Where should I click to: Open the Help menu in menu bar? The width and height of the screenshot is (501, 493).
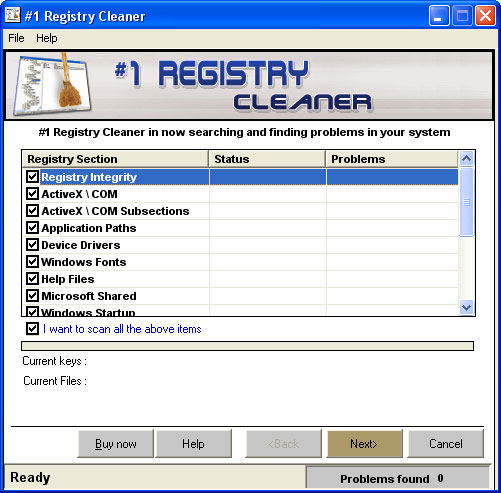(47, 38)
